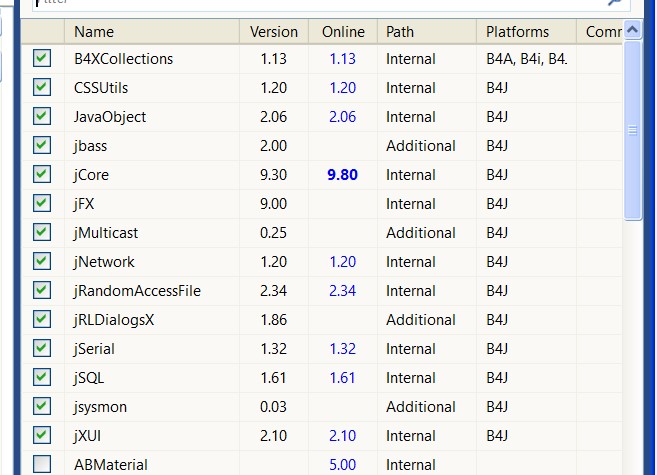Select the jXUI library row name

click(91, 436)
